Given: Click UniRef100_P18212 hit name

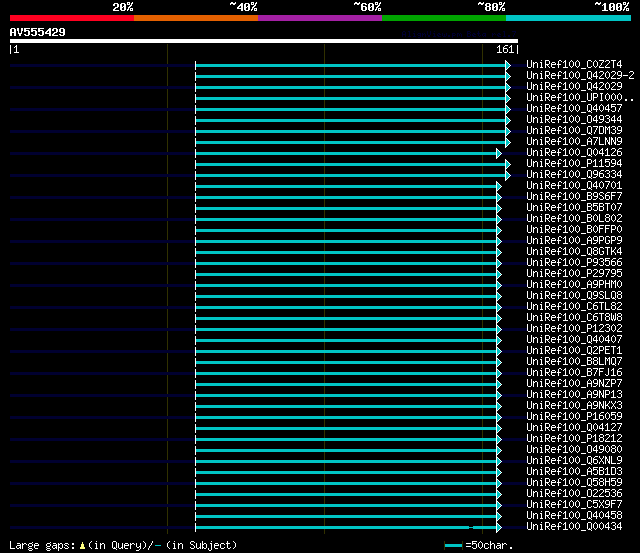Looking at the screenshot, I should 574,439.
